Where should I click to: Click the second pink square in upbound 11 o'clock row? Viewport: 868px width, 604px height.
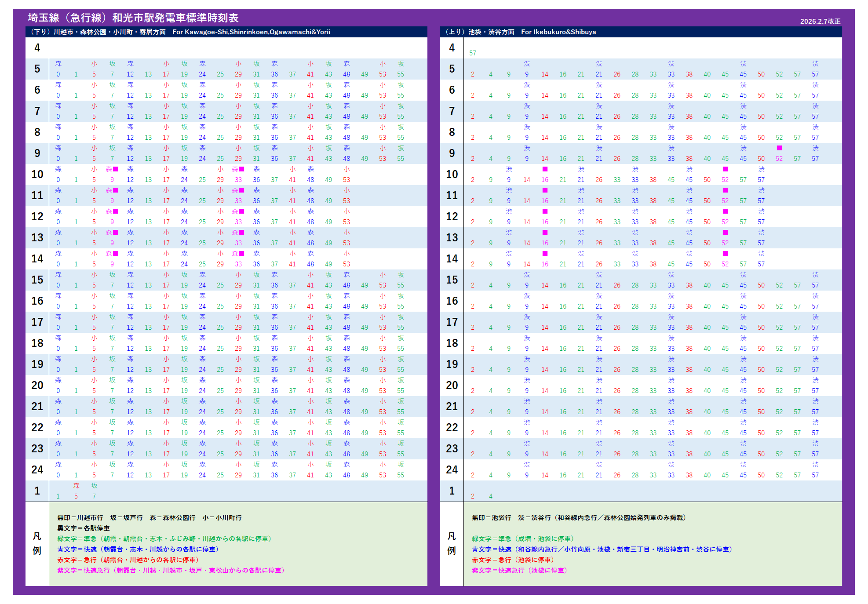click(725, 190)
